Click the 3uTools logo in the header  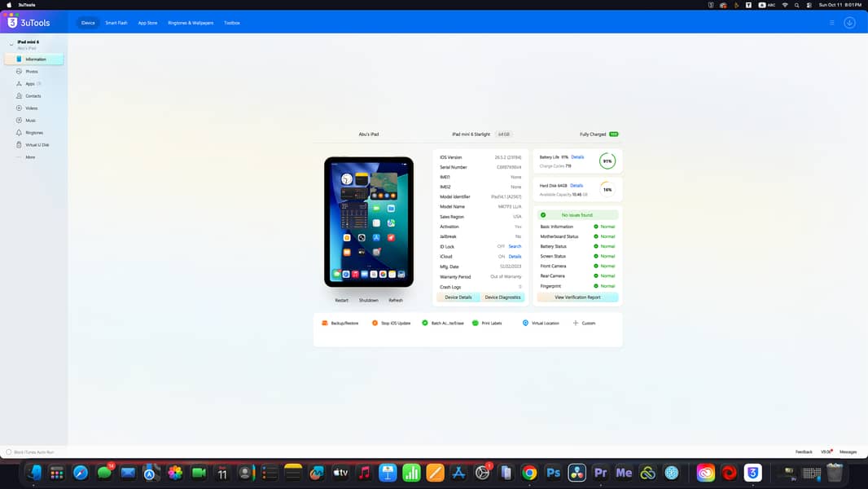(28, 23)
